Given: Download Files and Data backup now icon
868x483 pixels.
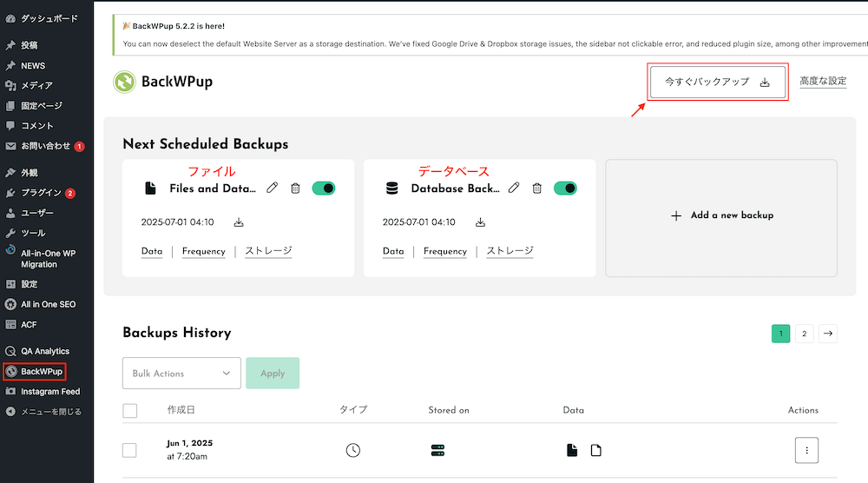Looking at the screenshot, I should [x=239, y=222].
